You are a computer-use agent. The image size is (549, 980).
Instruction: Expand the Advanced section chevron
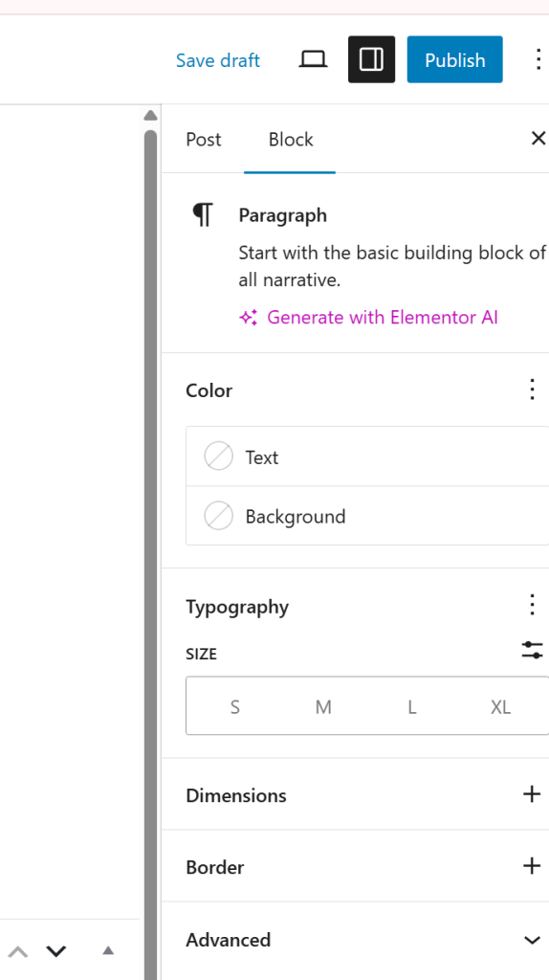tap(532, 940)
